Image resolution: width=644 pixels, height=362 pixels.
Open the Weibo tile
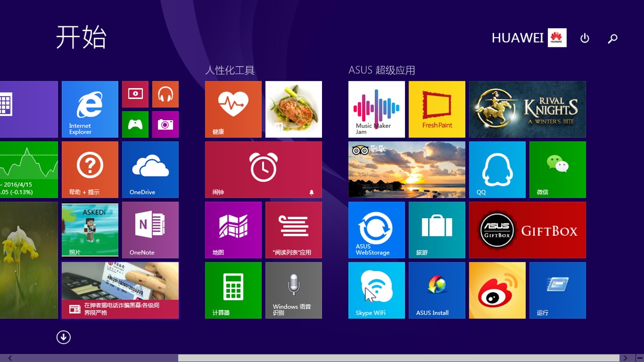pos(498,290)
